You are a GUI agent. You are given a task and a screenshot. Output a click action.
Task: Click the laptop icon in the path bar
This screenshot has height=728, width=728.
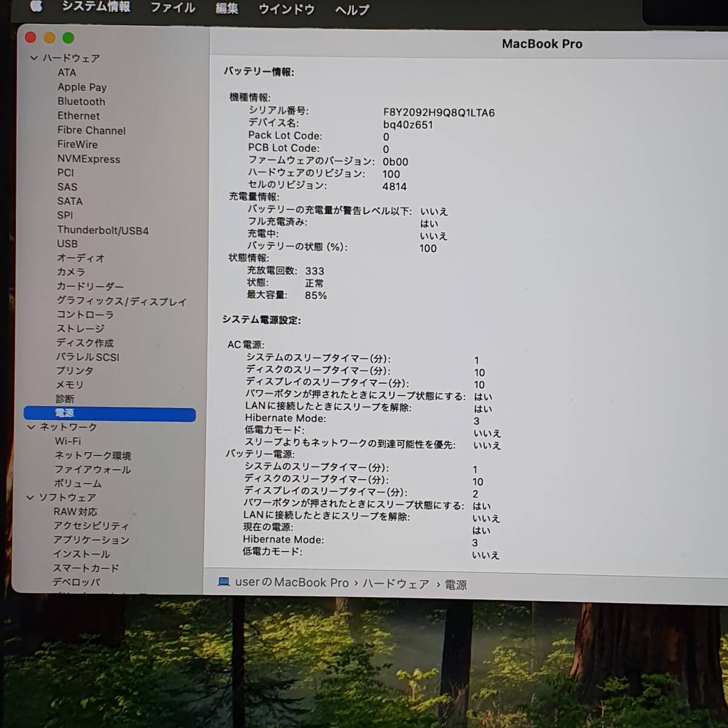[x=224, y=582]
